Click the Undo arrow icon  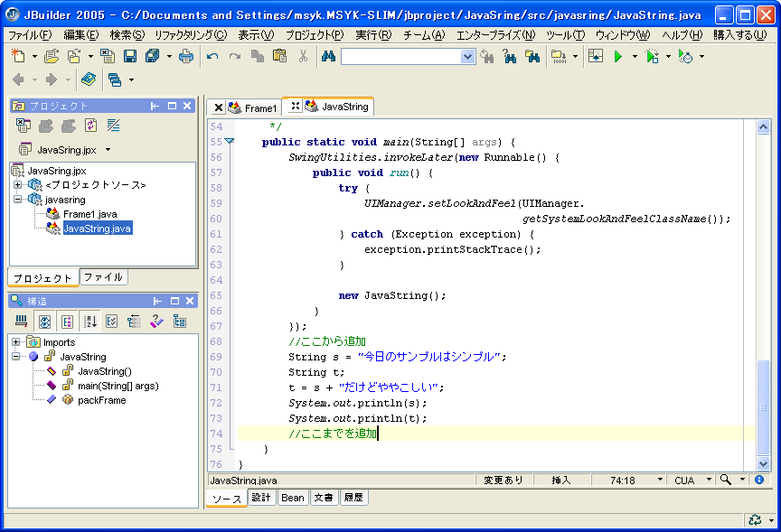coord(212,56)
